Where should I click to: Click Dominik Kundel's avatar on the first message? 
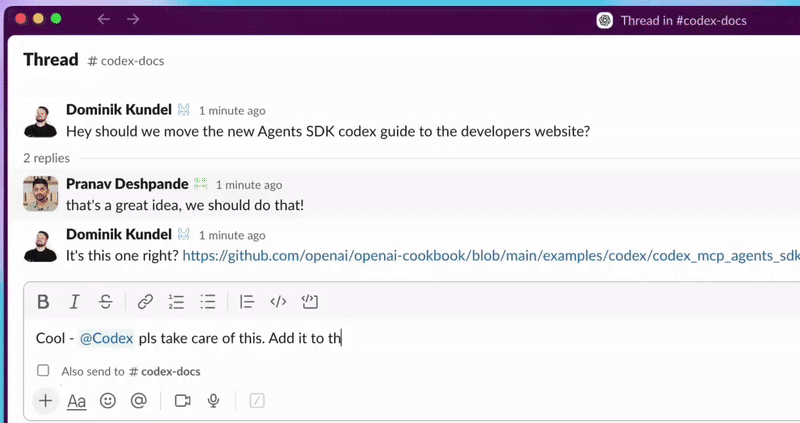click(x=41, y=120)
